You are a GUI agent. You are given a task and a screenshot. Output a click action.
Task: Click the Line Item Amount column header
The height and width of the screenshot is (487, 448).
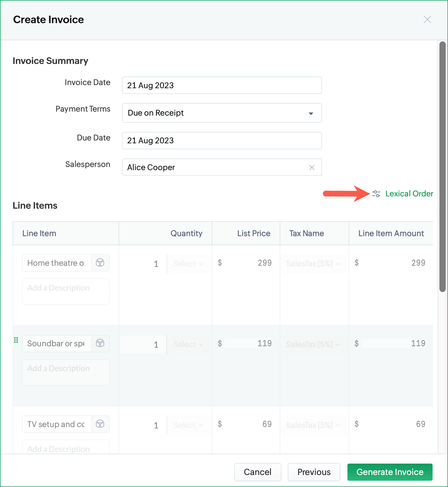[391, 233]
